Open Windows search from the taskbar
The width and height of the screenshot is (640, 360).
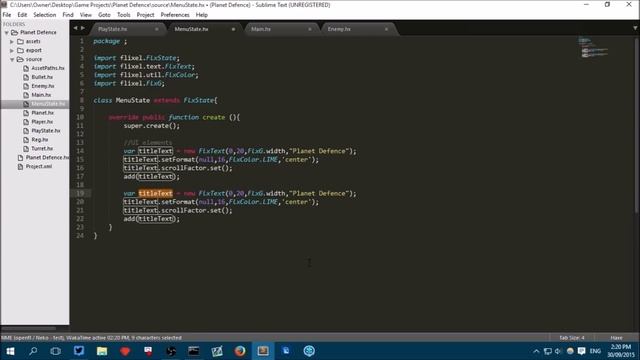[33, 351]
